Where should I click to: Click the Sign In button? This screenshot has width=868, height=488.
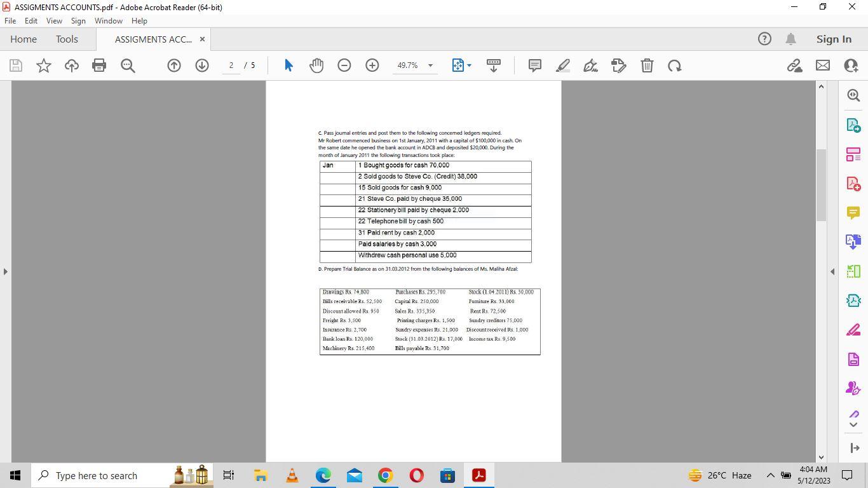833,39
